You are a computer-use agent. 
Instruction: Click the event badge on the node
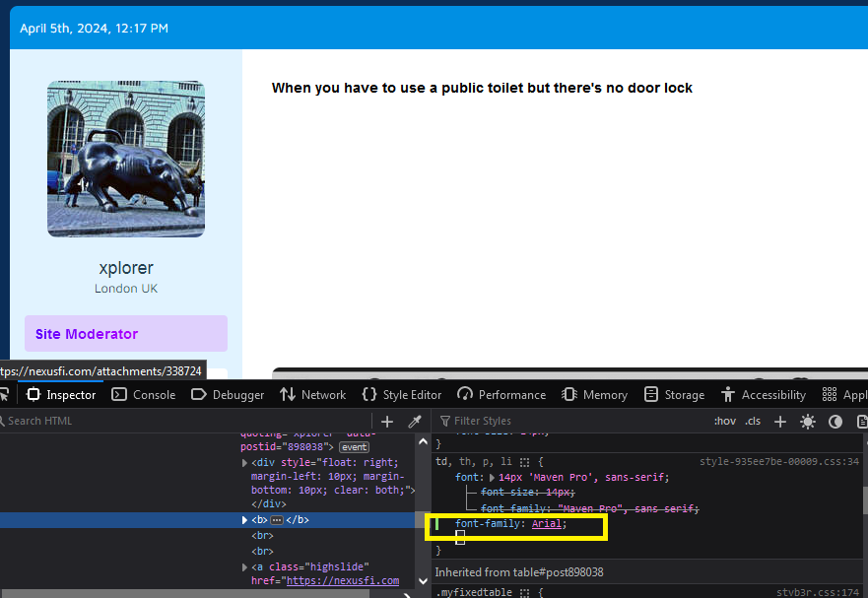[x=355, y=447]
